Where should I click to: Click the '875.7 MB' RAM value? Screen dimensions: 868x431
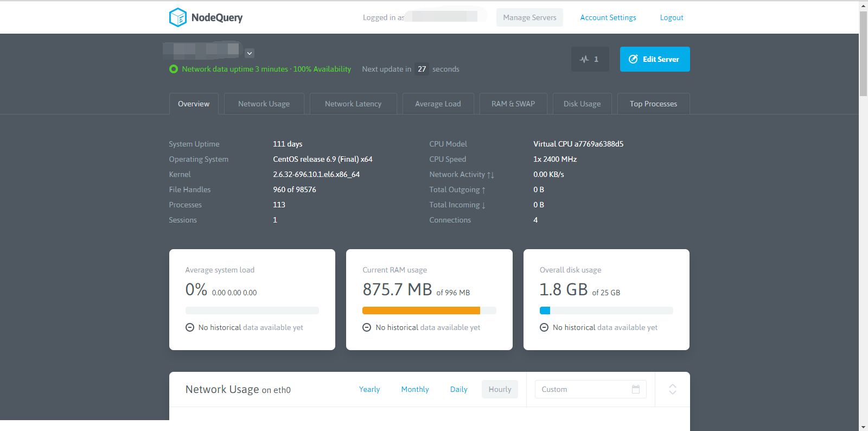coord(397,289)
